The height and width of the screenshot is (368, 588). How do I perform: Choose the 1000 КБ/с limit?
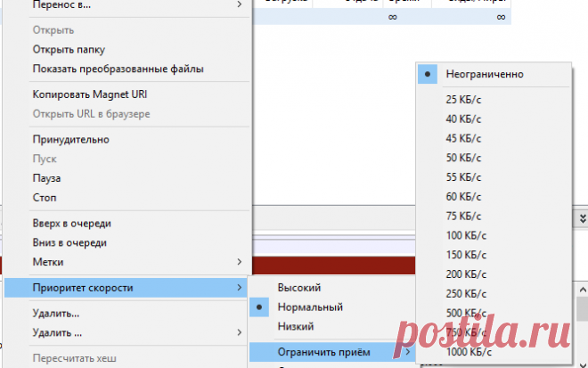[x=494, y=352]
